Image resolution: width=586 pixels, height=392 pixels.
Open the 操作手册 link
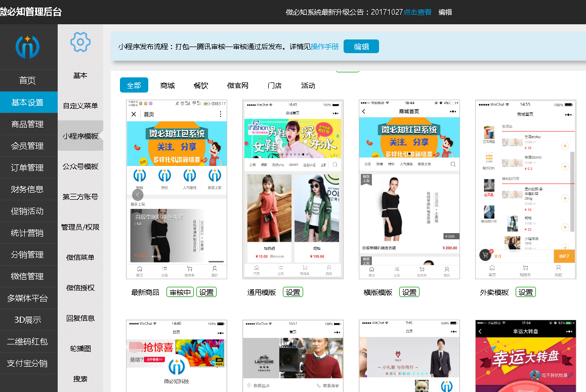324,47
